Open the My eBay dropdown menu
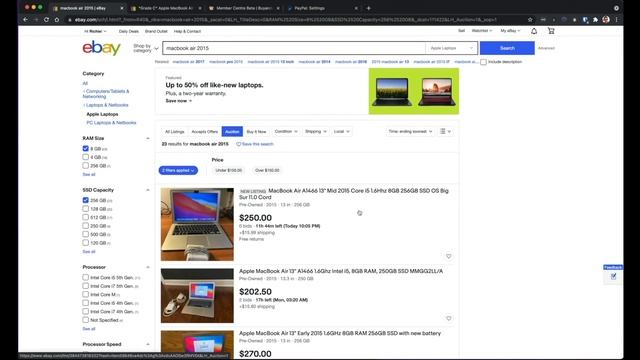This screenshot has height=360, width=640. (x=510, y=31)
